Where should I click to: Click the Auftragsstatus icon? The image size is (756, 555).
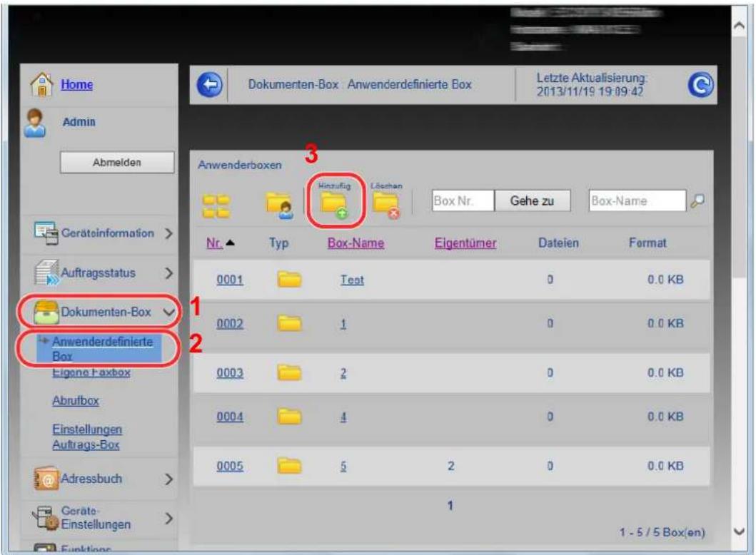coord(47,273)
